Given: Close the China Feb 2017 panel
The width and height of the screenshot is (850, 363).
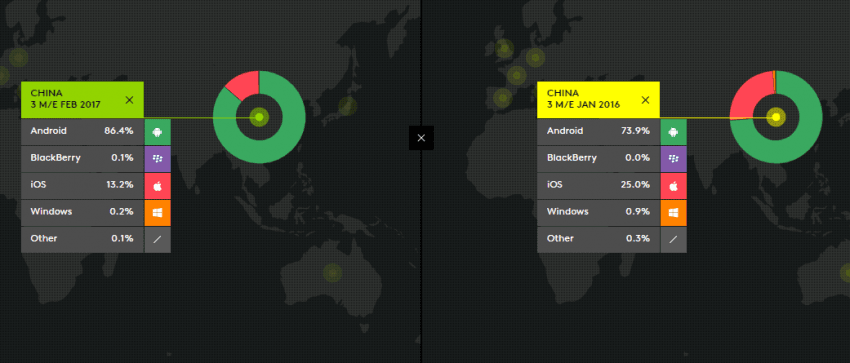Looking at the screenshot, I should coord(129,100).
